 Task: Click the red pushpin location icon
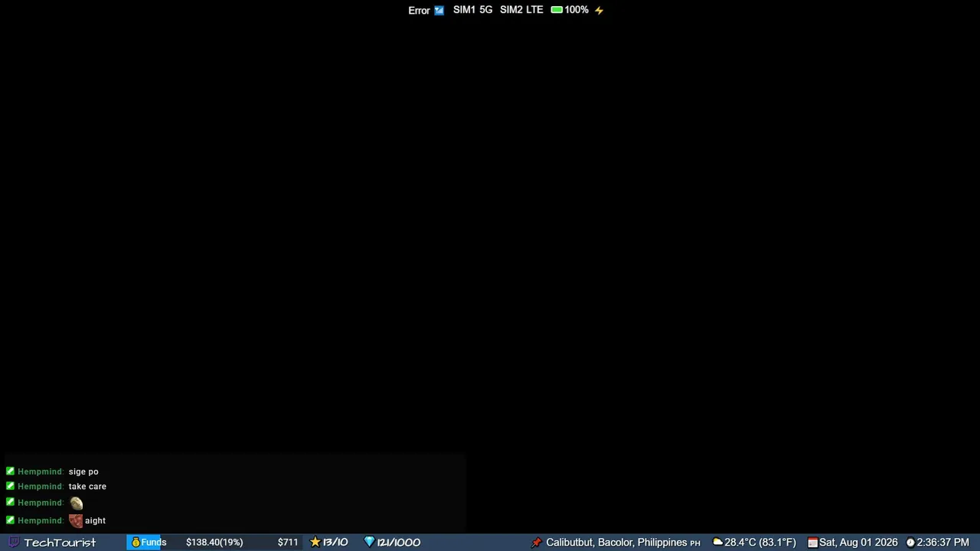pos(537,543)
